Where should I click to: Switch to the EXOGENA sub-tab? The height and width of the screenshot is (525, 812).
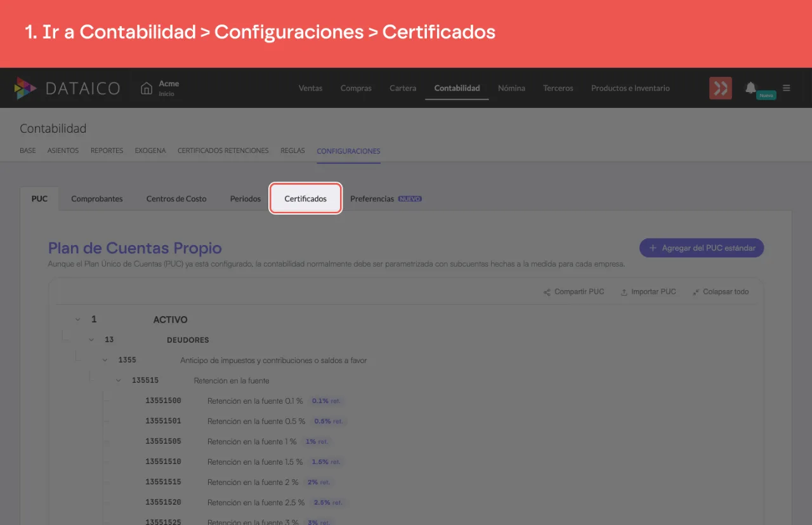coord(150,151)
